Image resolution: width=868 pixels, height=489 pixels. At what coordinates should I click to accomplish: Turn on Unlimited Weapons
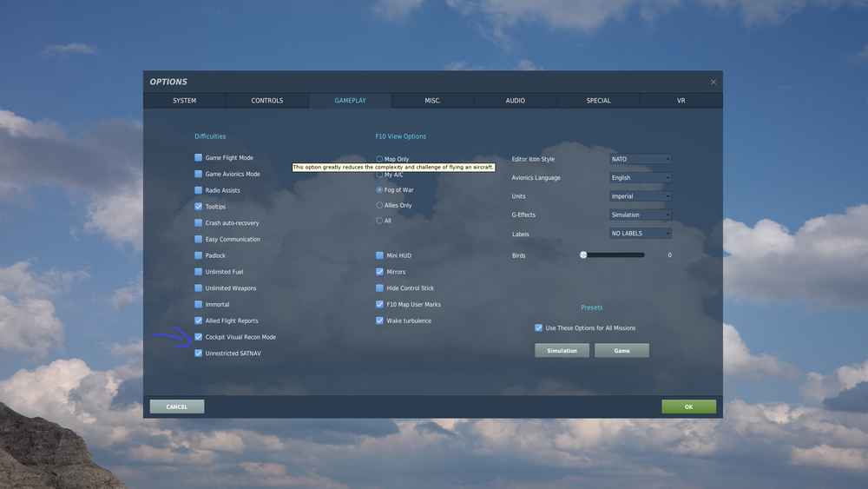coord(198,288)
